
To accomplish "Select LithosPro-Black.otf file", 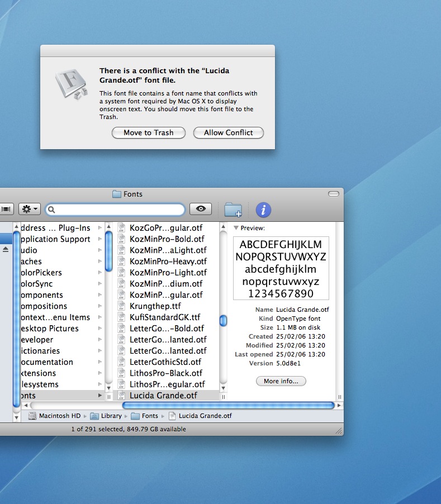I will (166, 373).
